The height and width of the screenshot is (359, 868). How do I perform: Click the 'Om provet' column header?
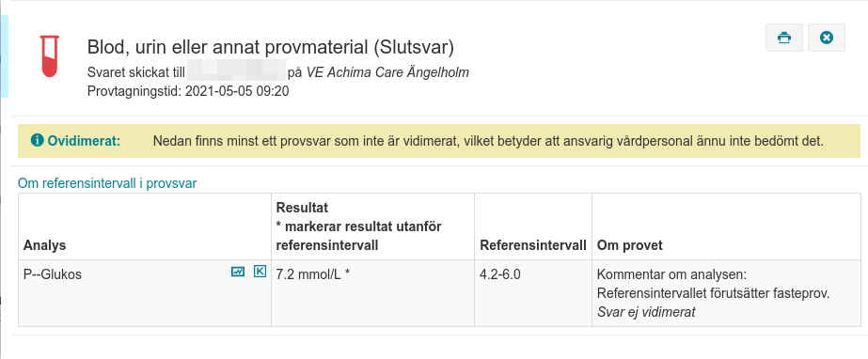pyautogui.click(x=629, y=245)
